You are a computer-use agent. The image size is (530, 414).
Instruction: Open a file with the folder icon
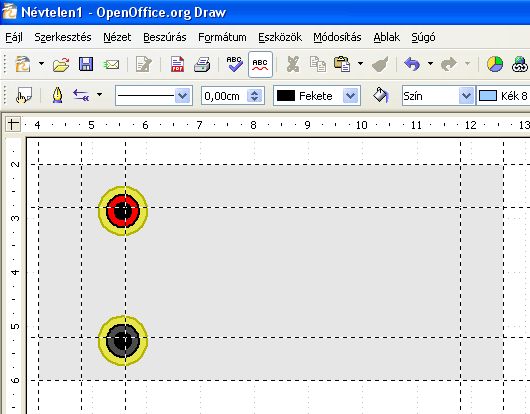61,64
